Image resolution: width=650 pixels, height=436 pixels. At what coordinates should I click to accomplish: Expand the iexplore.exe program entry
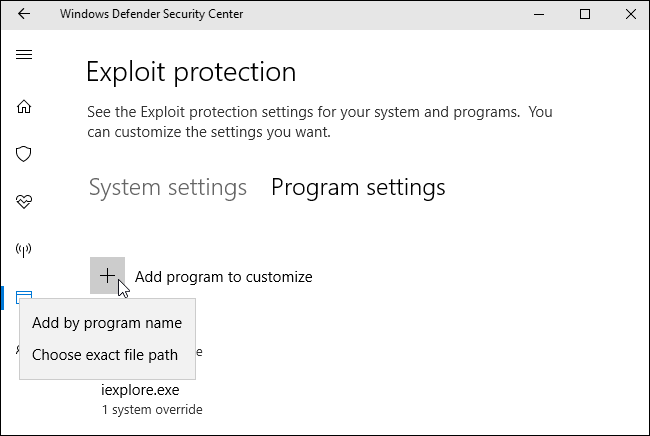click(x=138, y=391)
